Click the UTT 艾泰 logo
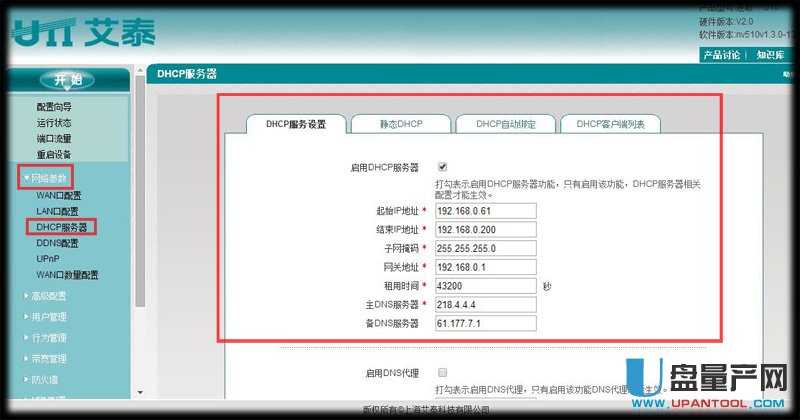This screenshot has width=800, height=420. pos(83,31)
